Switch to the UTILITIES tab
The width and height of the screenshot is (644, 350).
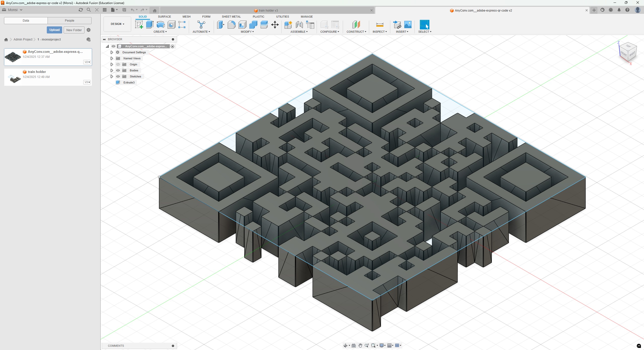(283, 17)
